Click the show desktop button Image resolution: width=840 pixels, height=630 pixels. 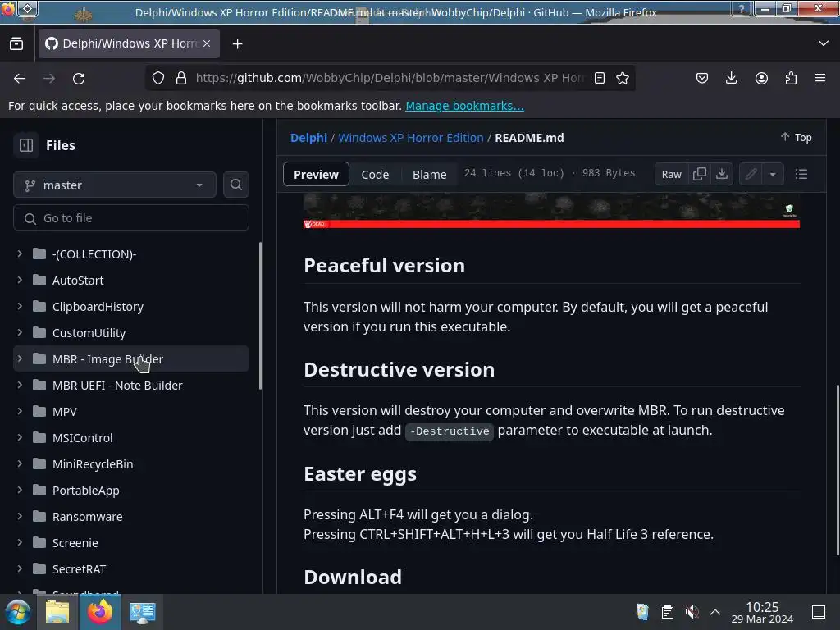point(819,612)
